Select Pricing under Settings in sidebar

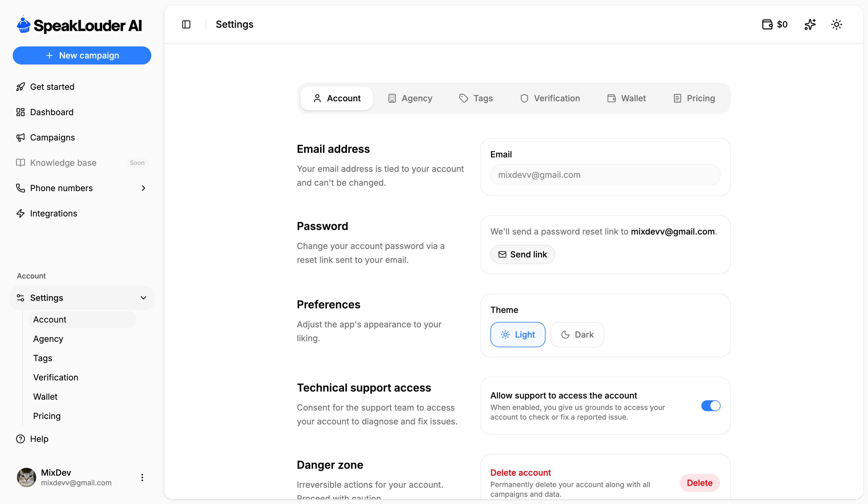click(x=82, y=416)
